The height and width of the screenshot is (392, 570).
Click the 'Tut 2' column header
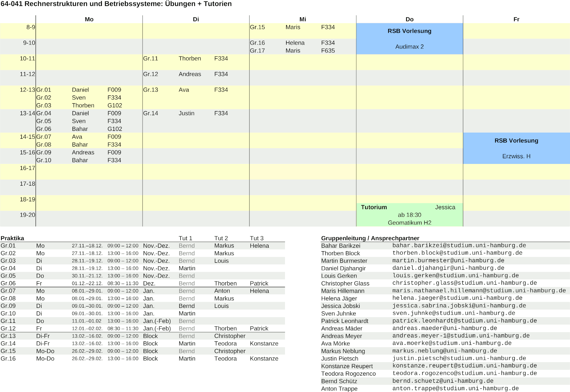pos(221,238)
